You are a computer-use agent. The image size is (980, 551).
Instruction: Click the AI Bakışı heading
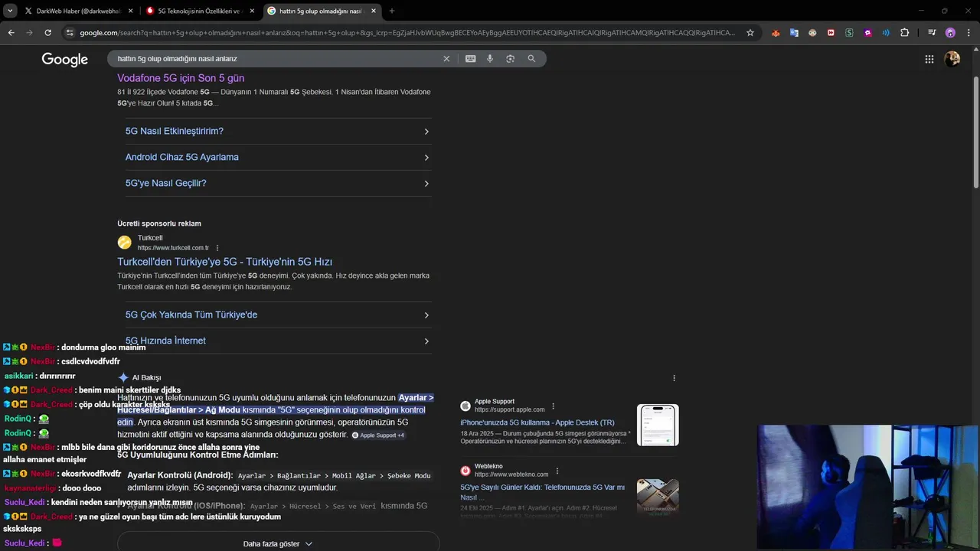point(146,377)
